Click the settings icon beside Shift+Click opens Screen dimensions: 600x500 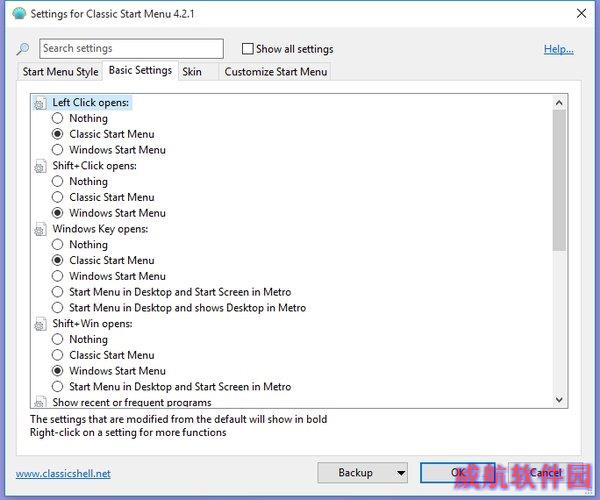(x=40, y=166)
